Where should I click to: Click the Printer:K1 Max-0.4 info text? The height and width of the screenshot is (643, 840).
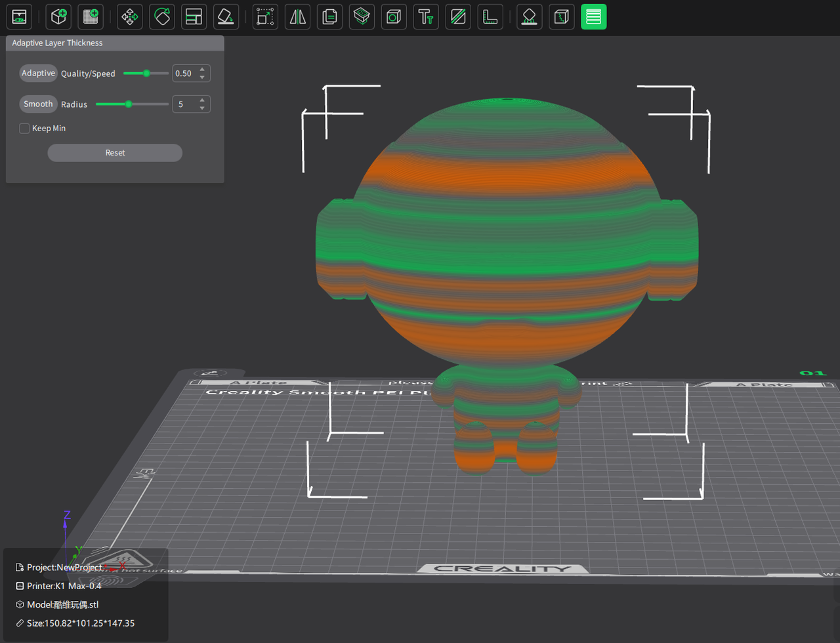click(x=64, y=586)
